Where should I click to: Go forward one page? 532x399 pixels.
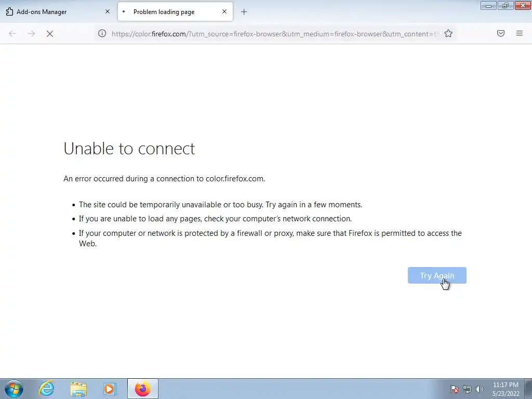(31, 34)
